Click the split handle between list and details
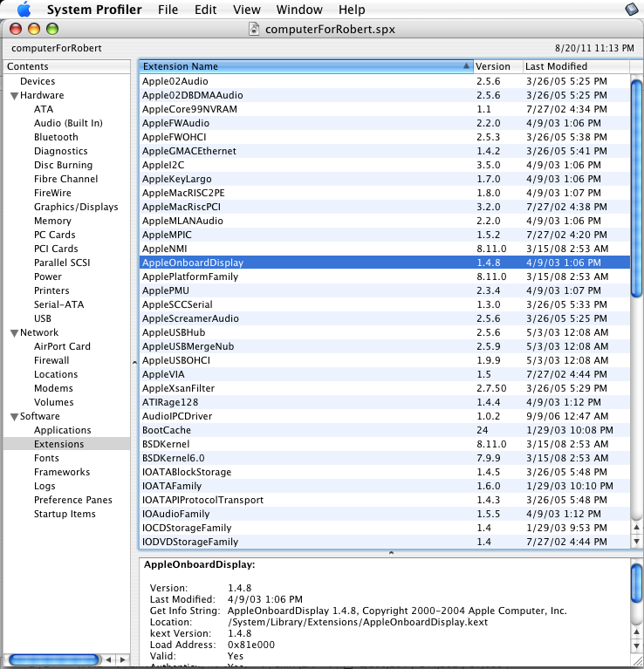This screenshot has width=644, height=669. pos(391,553)
